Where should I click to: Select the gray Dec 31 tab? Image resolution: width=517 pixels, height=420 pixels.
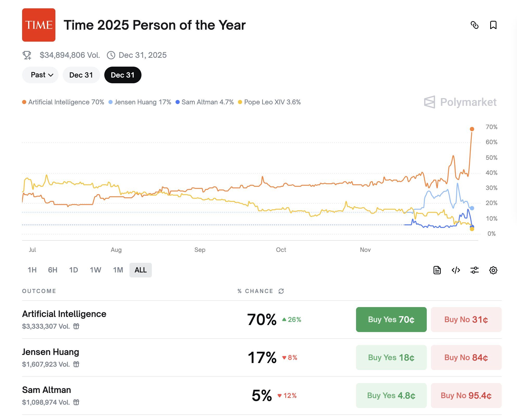point(81,75)
